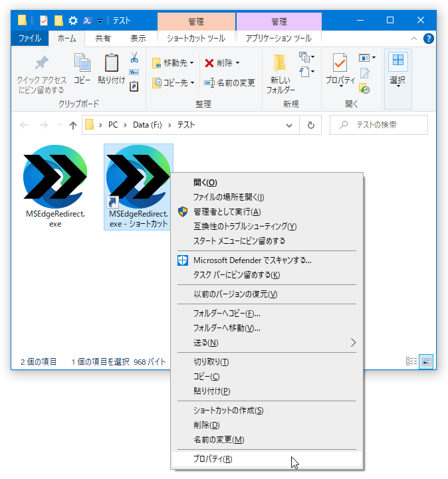The width and height of the screenshot is (448, 479).
Task: Click the Help question mark icon
Action: pyautogui.click(x=429, y=39)
